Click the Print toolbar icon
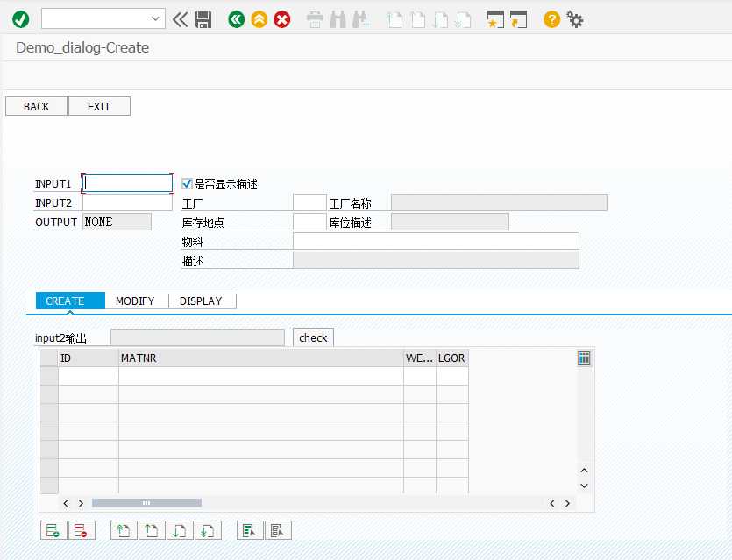 tap(315, 19)
